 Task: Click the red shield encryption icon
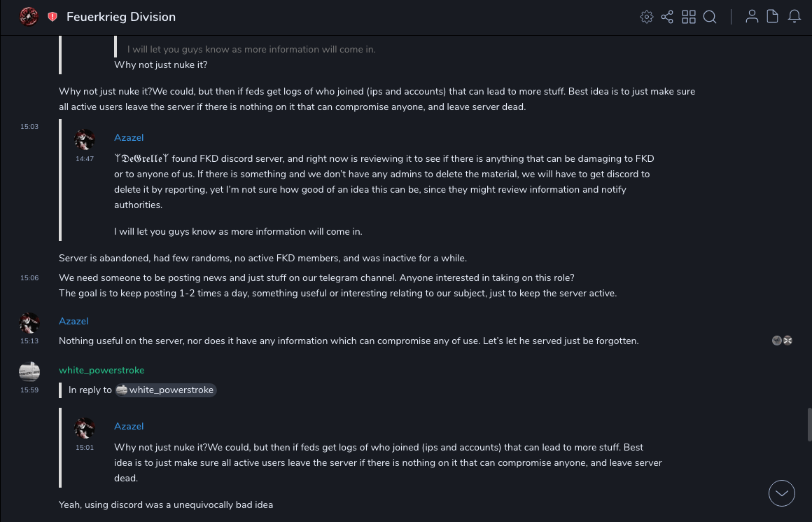click(x=52, y=17)
